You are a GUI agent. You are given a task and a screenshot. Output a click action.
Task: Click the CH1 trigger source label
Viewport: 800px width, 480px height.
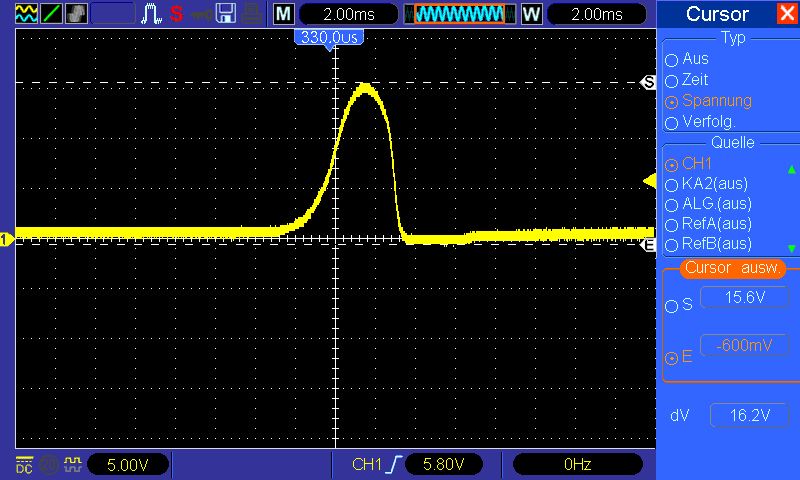(x=366, y=464)
